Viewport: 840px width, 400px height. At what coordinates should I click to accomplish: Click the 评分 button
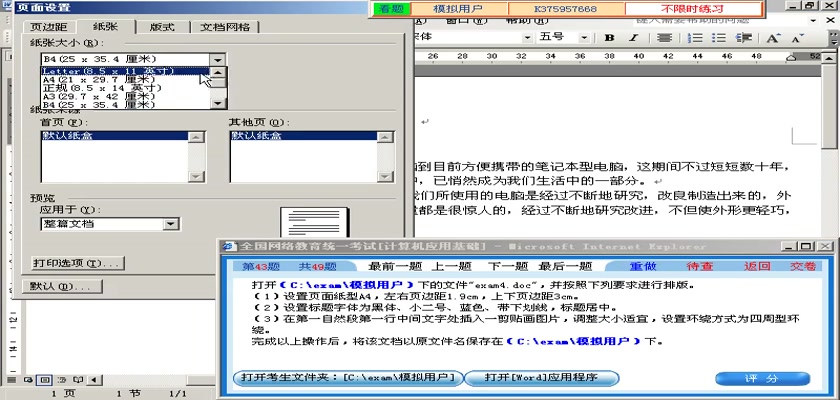[762, 379]
